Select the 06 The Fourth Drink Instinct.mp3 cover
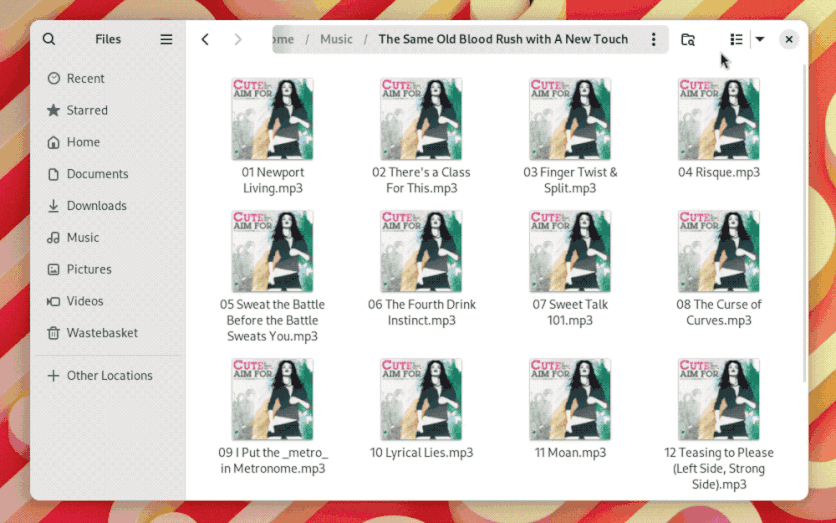 [421, 251]
